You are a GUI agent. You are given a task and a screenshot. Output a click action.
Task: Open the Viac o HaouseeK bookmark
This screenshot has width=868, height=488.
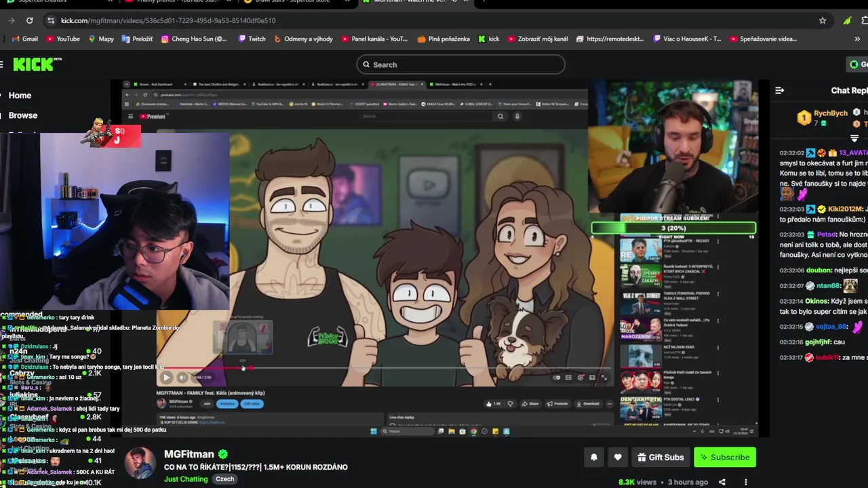pyautogui.click(x=687, y=39)
